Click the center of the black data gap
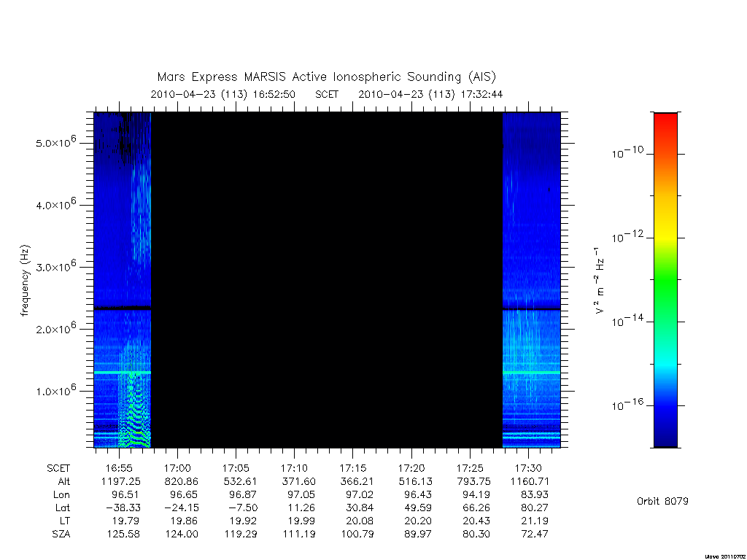The height and width of the screenshot is (560, 747). click(x=327, y=280)
